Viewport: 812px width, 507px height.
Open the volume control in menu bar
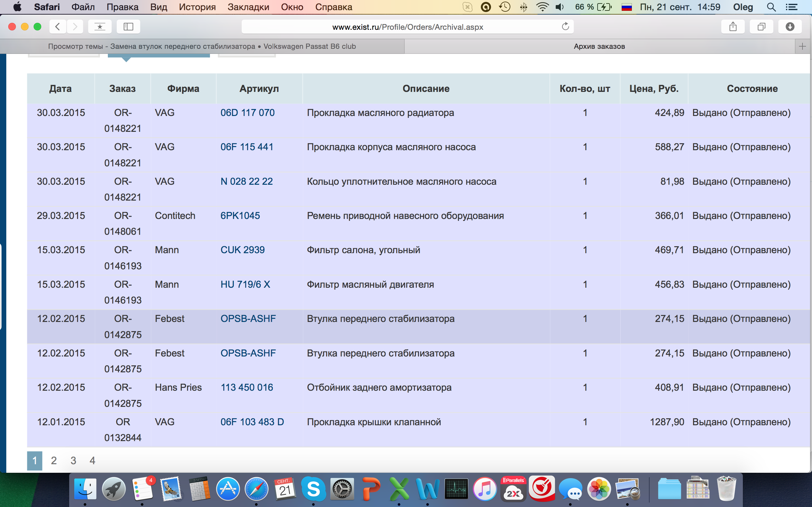coord(559,7)
